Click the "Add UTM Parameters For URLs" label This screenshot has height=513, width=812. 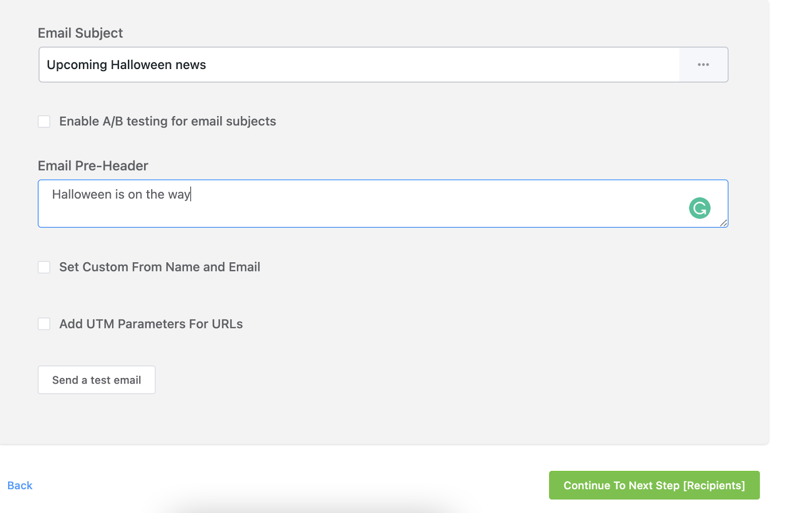(151, 324)
